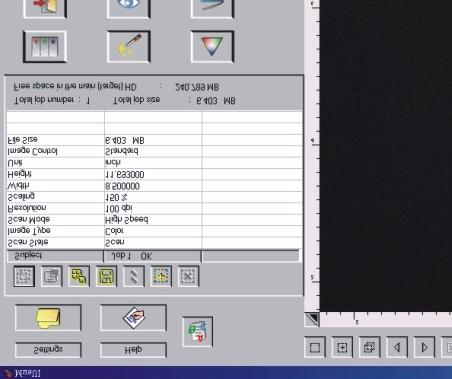
Task: Select the empty dashed rectangle frame tool
Action: pyautogui.click(x=315, y=348)
